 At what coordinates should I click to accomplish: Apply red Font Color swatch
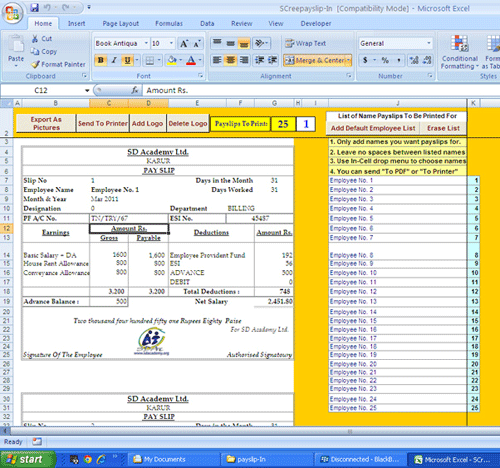(191, 60)
